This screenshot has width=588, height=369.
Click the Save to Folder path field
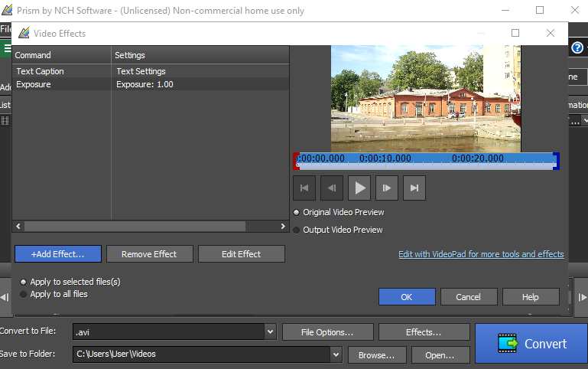[x=202, y=354]
